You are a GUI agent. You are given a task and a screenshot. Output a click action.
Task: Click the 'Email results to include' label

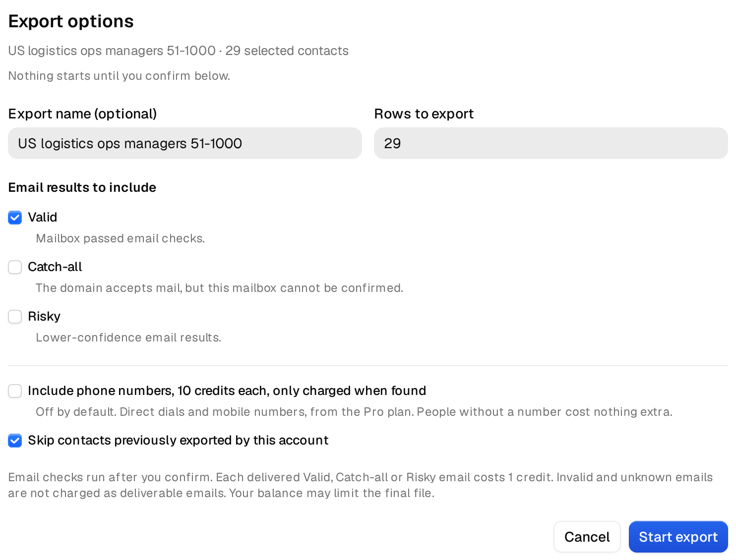pos(82,187)
